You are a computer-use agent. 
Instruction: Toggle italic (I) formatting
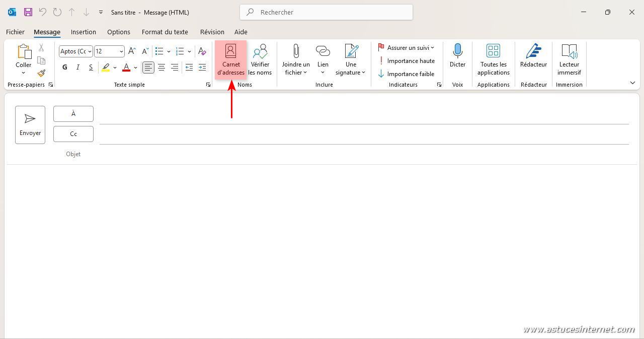coord(77,67)
